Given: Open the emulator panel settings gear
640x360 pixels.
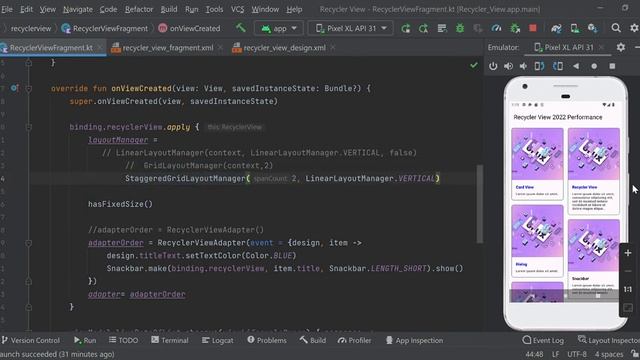Looking at the screenshot, I should click(x=621, y=47).
